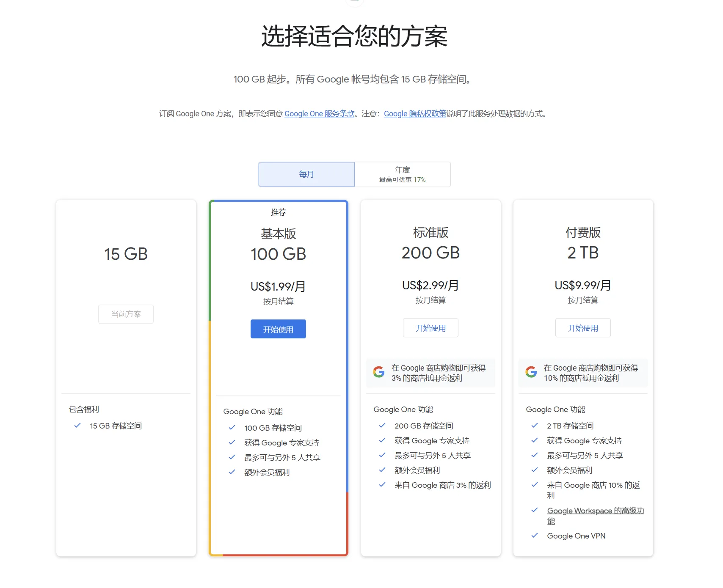Click checkmark beside 15 GB 存储空间
Image resolution: width=723 pixels, height=588 pixels.
tap(77, 426)
